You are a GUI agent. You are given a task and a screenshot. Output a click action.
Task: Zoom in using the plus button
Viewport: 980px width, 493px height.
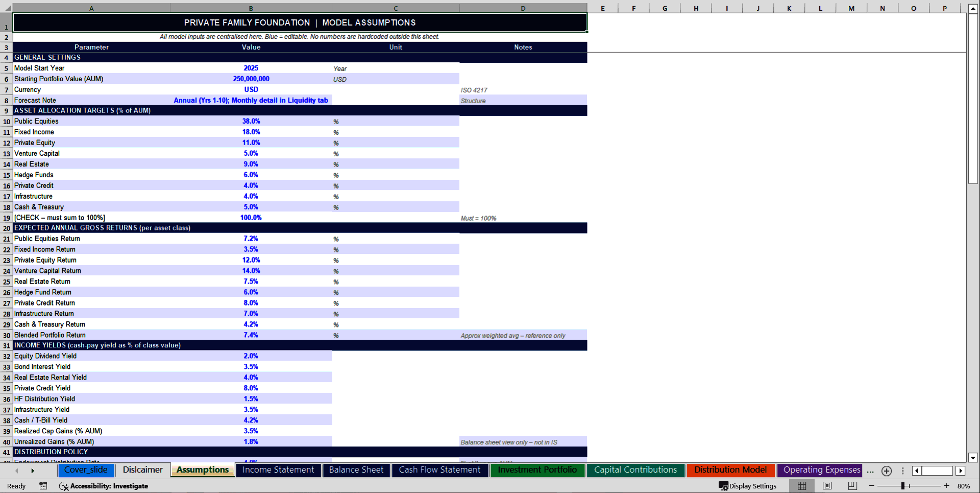click(x=947, y=486)
